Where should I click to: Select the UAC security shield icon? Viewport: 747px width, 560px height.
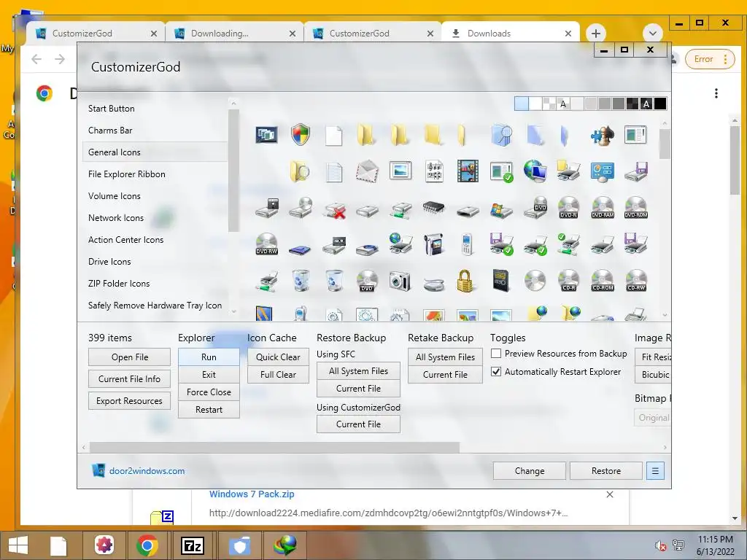tap(300, 135)
